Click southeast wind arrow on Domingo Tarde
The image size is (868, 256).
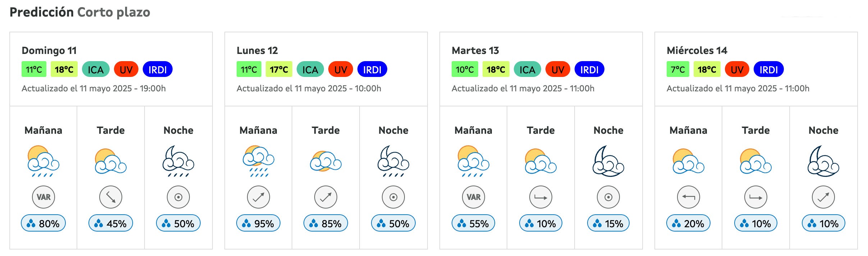coord(111,197)
